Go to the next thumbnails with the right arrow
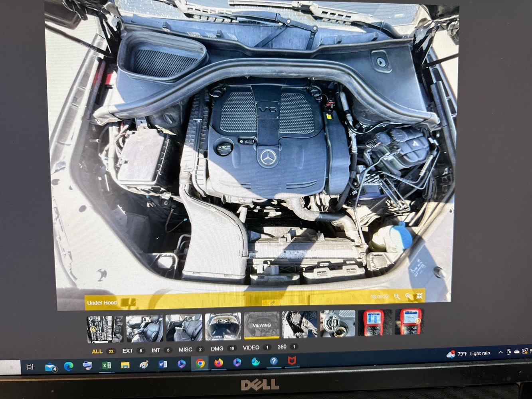 (x=418, y=321)
